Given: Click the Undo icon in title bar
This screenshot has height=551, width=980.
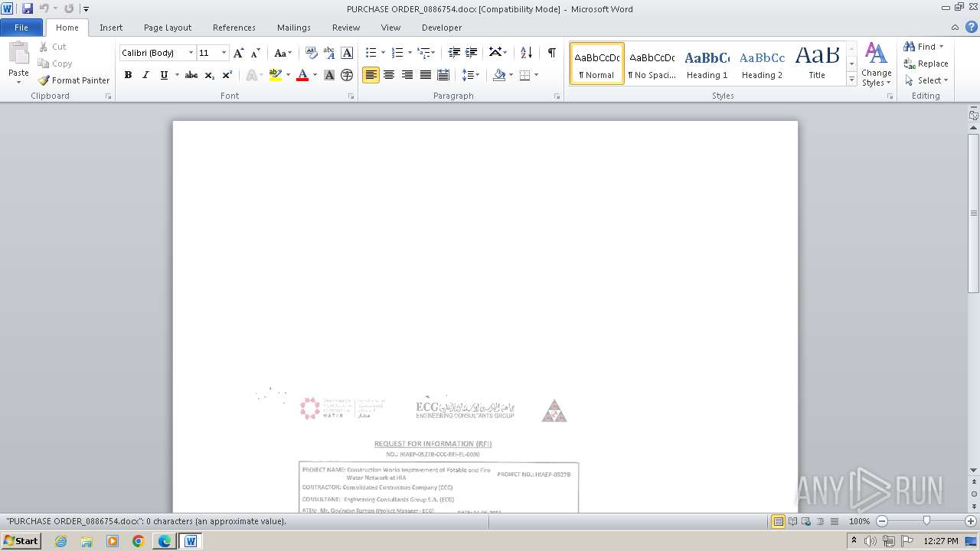Looking at the screenshot, I should pyautogui.click(x=44, y=8).
